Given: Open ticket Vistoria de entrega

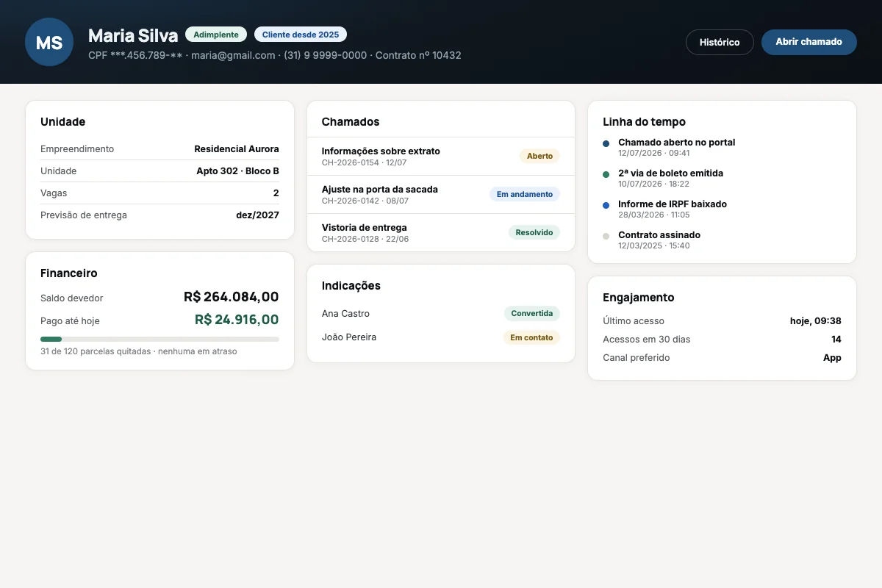Looking at the screenshot, I should click(441, 232).
